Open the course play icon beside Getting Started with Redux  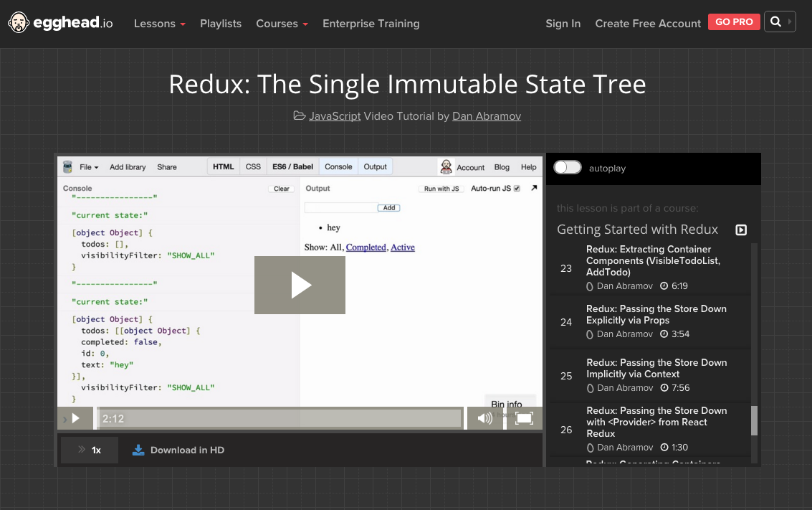pyautogui.click(x=741, y=230)
